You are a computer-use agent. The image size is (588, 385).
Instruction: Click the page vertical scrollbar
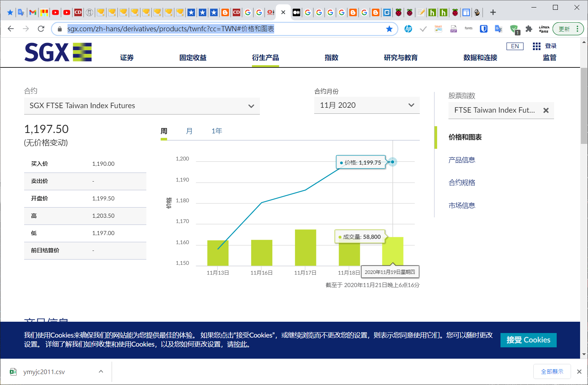click(x=584, y=106)
